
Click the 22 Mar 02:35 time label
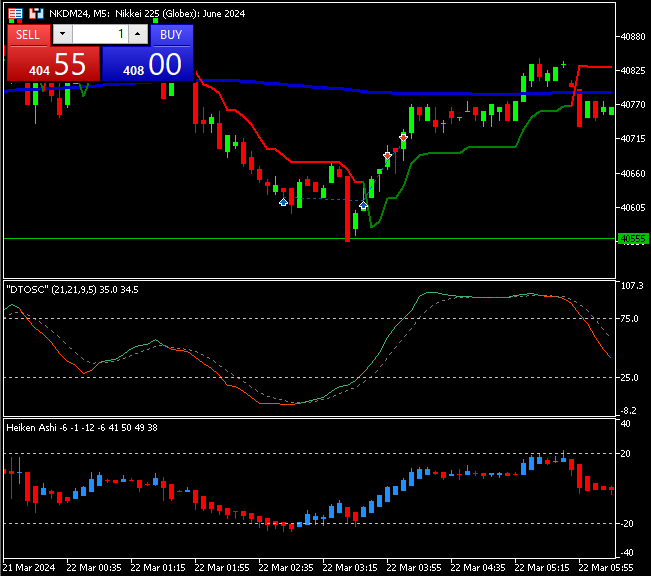coord(286,568)
